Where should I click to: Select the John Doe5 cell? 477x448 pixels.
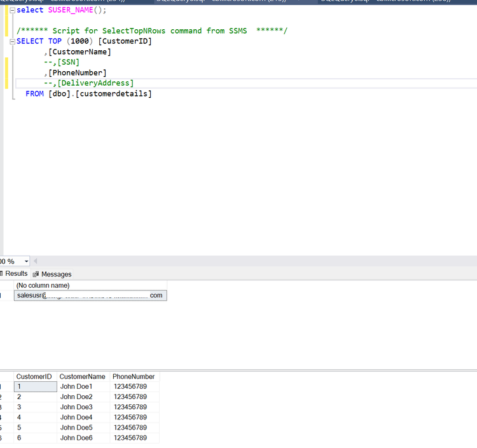(x=83, y=428)
